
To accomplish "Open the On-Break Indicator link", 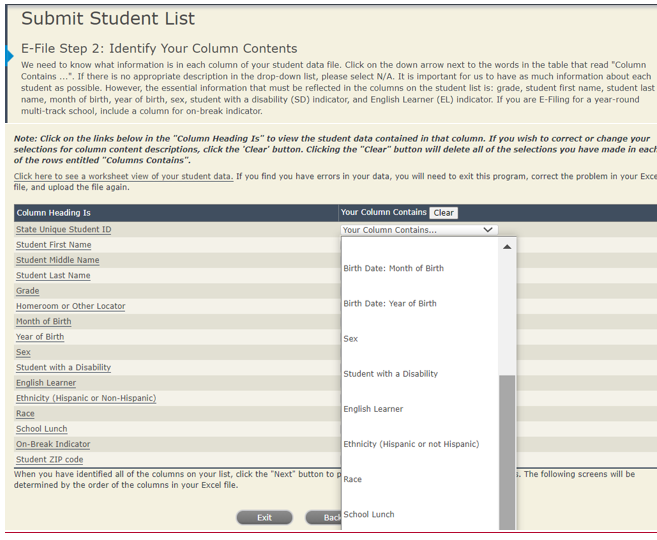I will click(x=53, y=444).
